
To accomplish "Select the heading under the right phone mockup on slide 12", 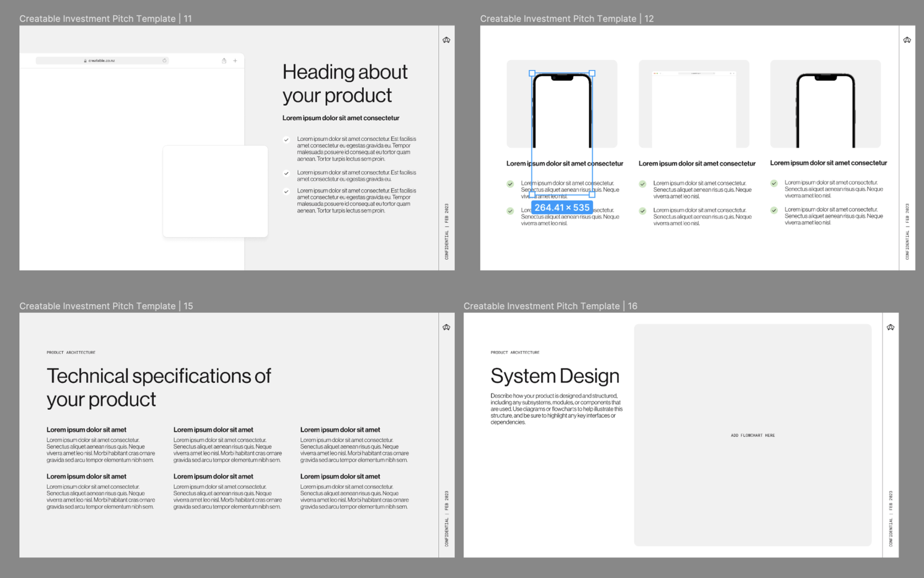I will (828, 163).
